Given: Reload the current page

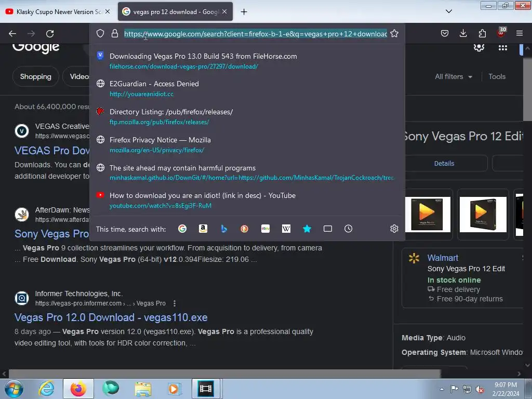Looking at the screenshot, I should click(x=50, y=34).
